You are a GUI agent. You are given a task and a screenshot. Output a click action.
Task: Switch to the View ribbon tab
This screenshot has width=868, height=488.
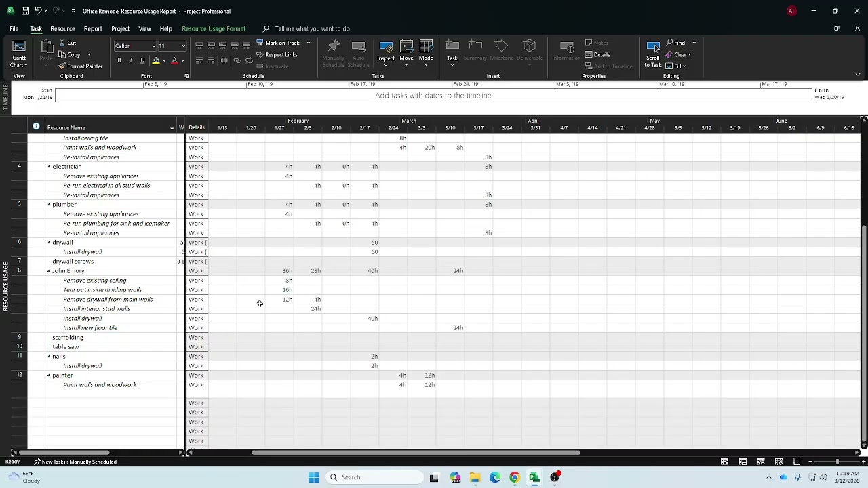(x=144, y=28)
